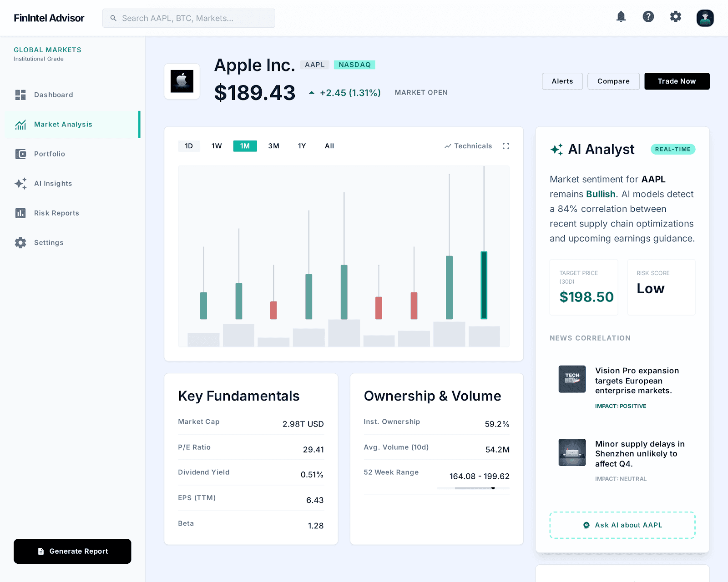The image size is (728, 582).
Task: Open the Market Analysis section
Action: [73, 125]
